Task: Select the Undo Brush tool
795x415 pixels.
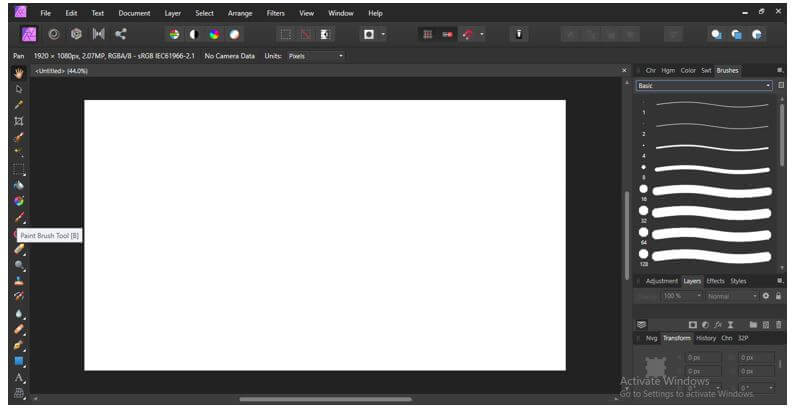Action: [x=19, y=297]
